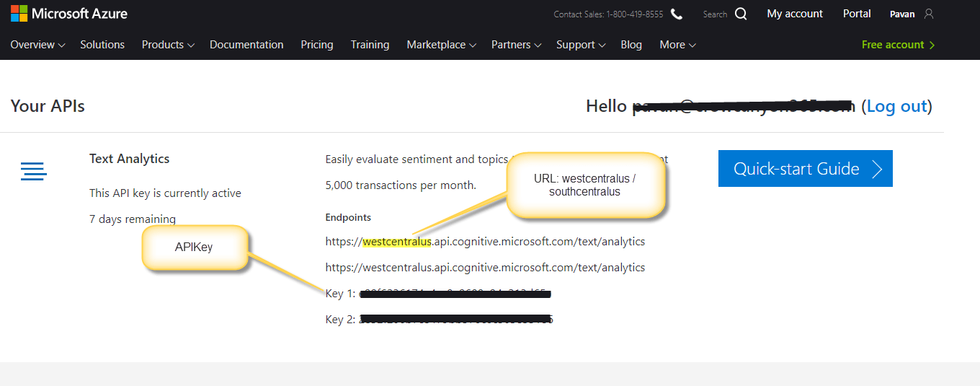This screenshot has height=386, width=980.
Task: Click the Log out link
Action: point(896,106)
